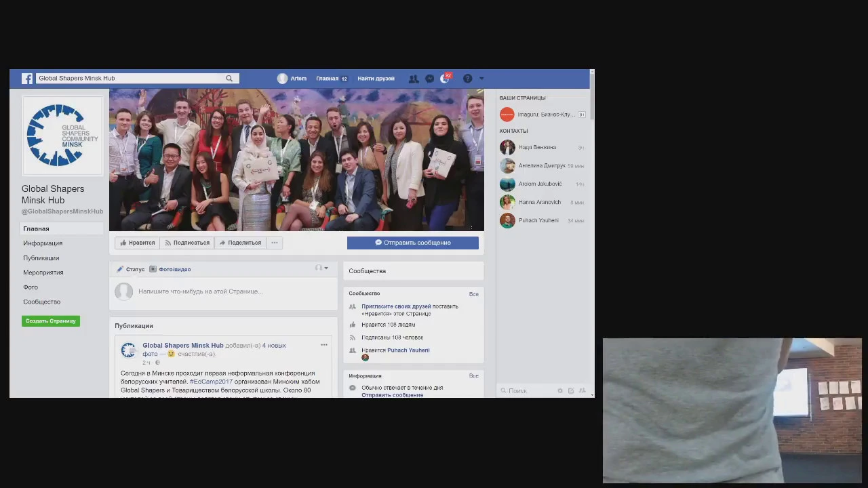The width and height of the screenshot is (868, 488).
Task: Open Messenger icon in top bar
Action: 429,79
